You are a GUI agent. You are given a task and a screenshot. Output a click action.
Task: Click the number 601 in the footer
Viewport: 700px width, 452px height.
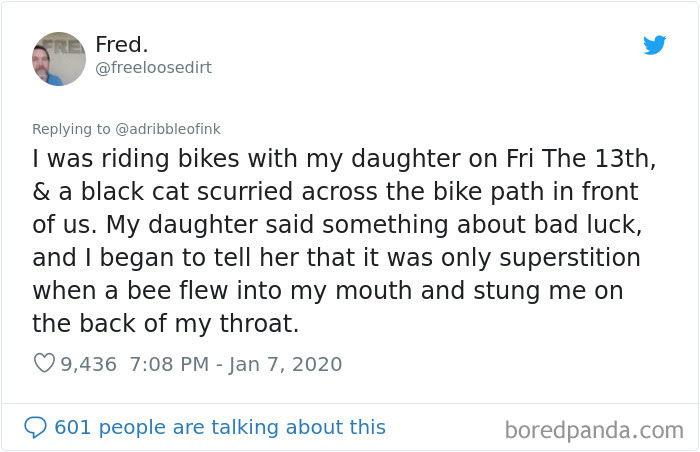pos(73,427)
